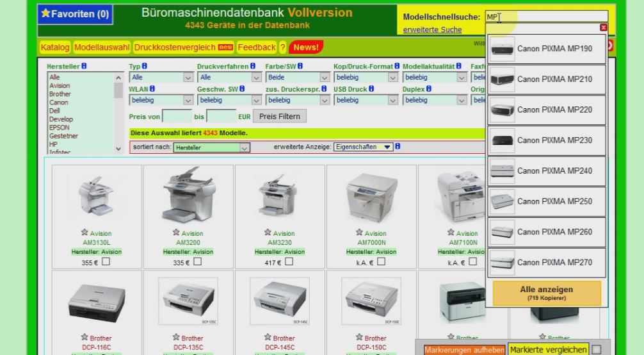Click the info icon next to Modellaktualität
644x355 pixels.
(x=459, y=66)
